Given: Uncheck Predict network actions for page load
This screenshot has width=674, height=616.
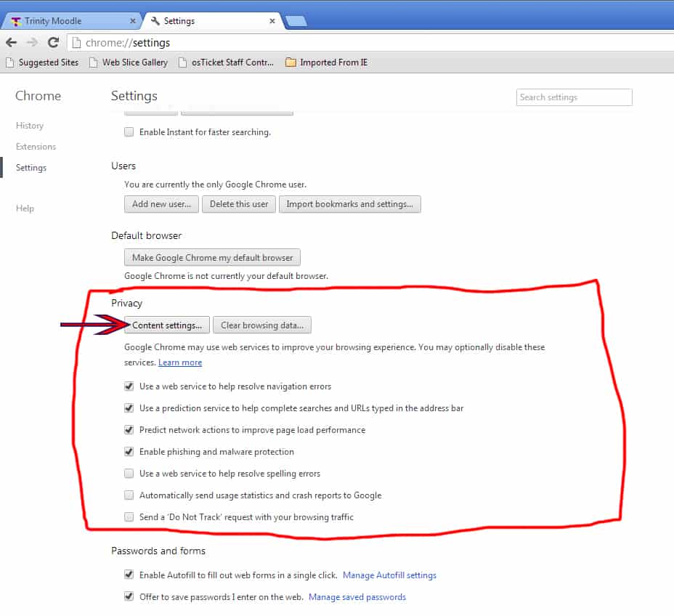Looking at the screenshot, I should (x=129, y=429).
